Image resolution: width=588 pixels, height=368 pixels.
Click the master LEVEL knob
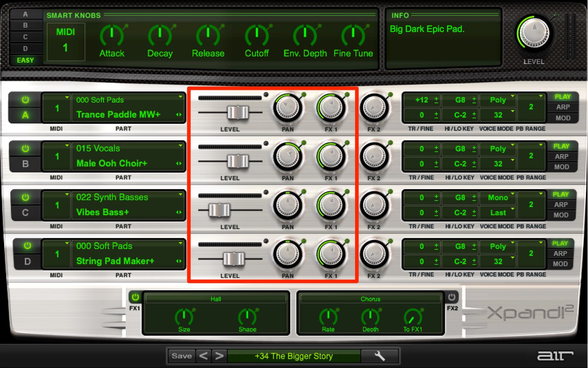click(x=534, y=33)
